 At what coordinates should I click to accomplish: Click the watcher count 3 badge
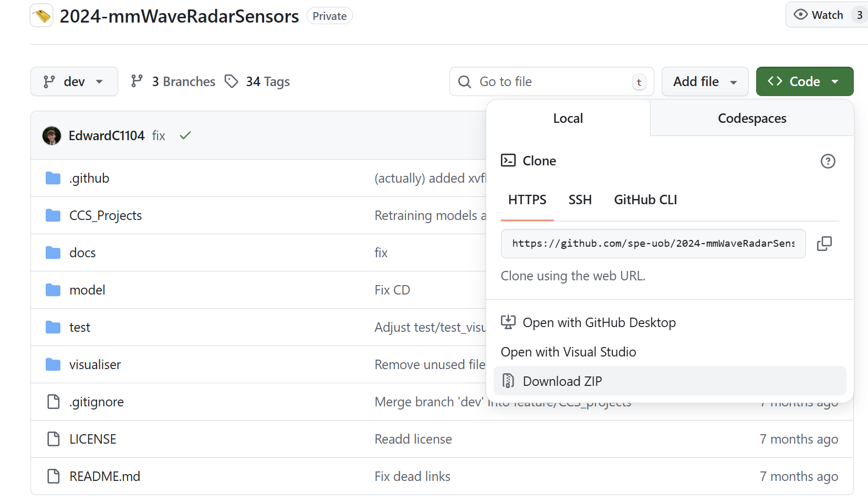[x=860, y=15]
